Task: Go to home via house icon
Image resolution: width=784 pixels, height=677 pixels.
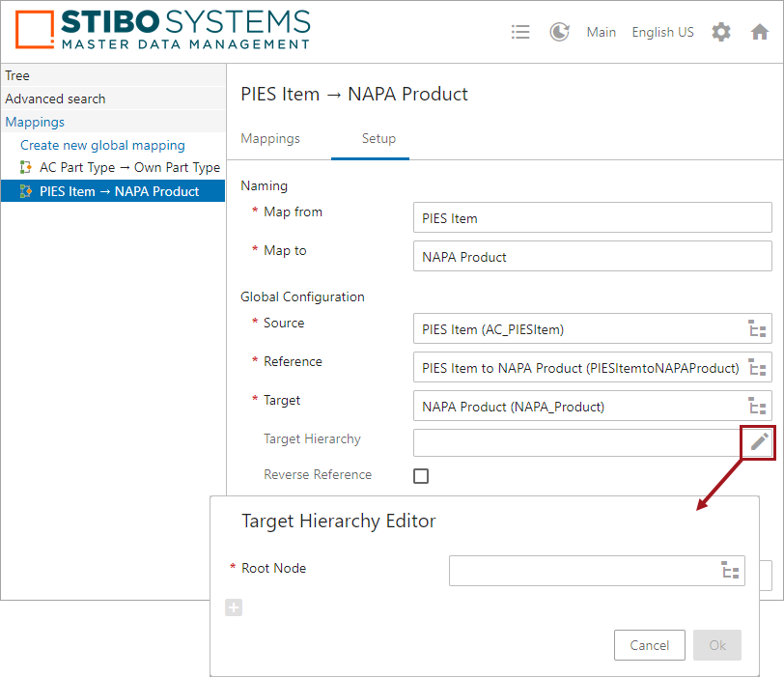Action: coord(760,32)
